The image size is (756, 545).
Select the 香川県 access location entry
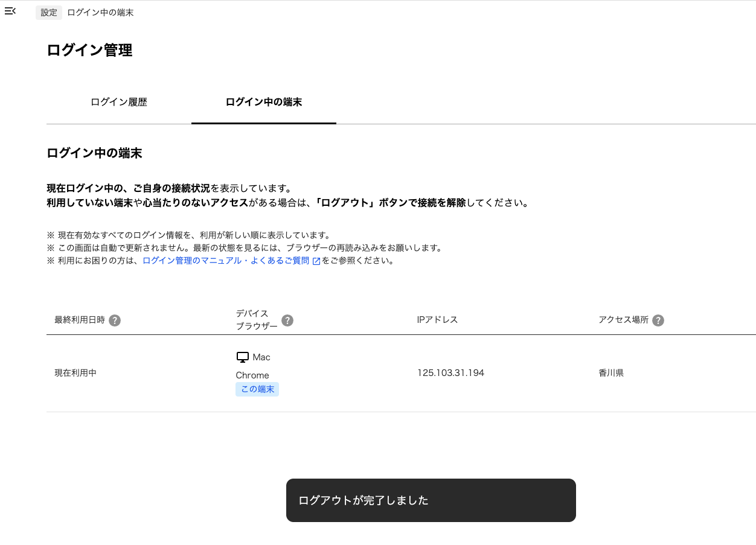click(x=610, y=372)
